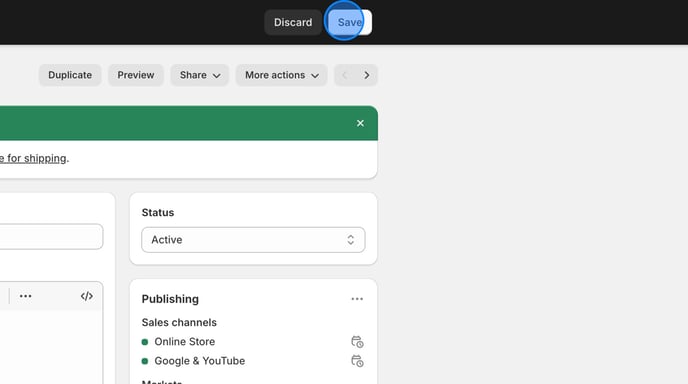
Task: Open the product Preview
Action: 136,75
